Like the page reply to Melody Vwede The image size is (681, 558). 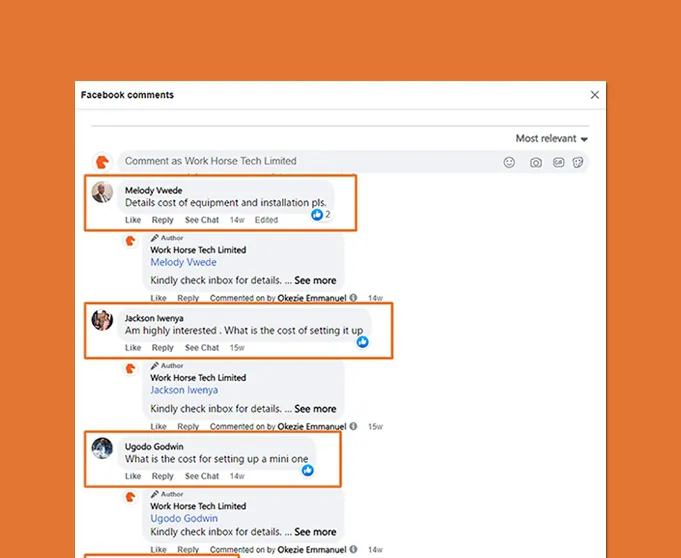pos(158,298)
